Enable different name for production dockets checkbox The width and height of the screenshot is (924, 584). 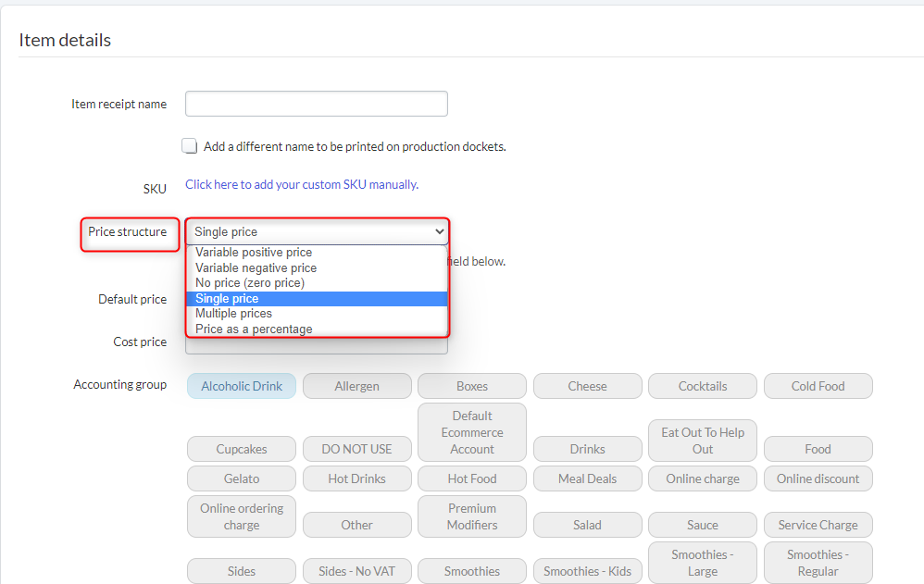190,146
